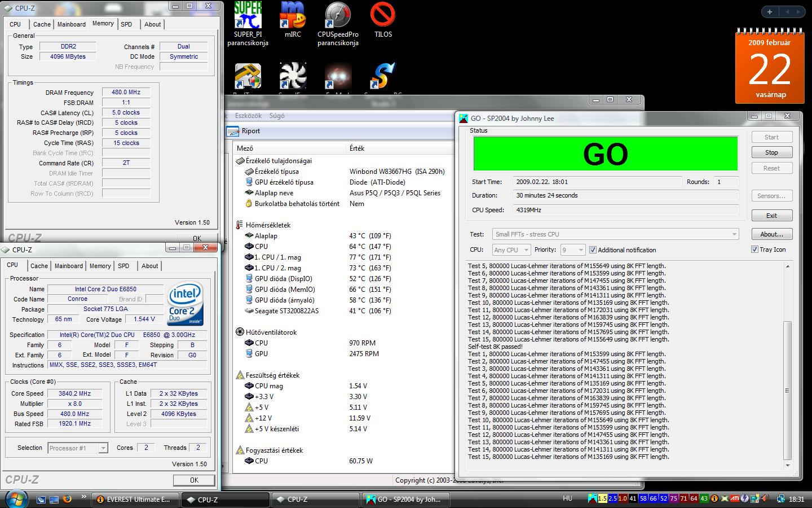Switch to the Mainboard tab in the lower CPU-Z window
Screen dimensions: 812x508
coord(69,266)
